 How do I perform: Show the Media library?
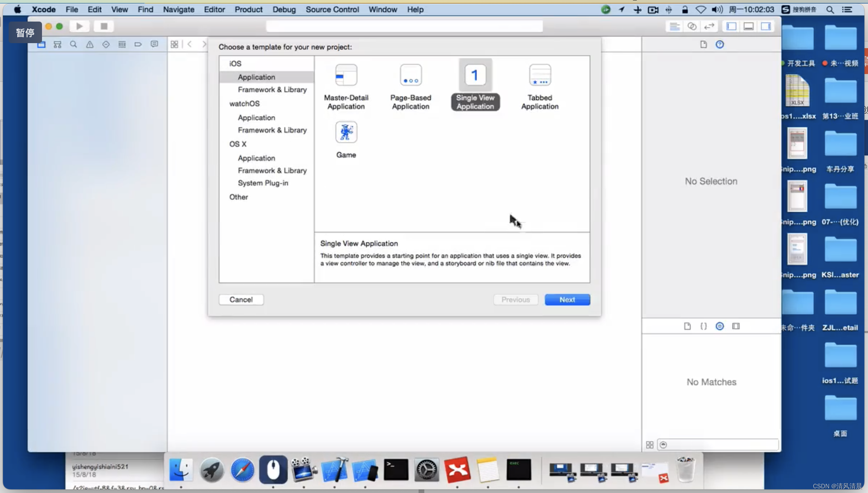(736, 326)
